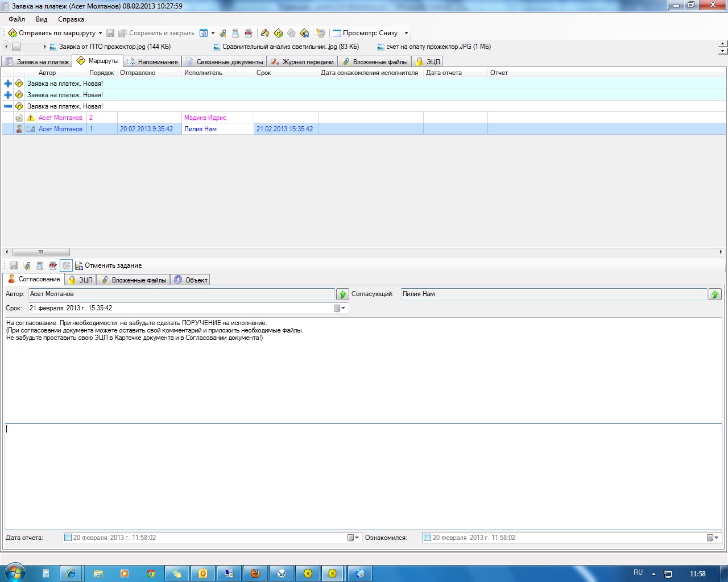The image size is (728, 582).
Task: Open Firefox from the Windows taskbar
Action: coord(255,573)
